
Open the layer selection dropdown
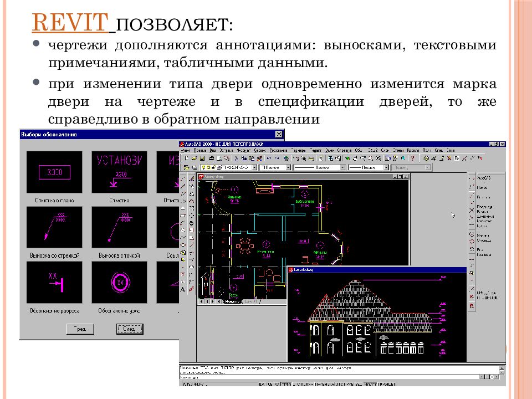pyautogui.click(x=254, y=167)
